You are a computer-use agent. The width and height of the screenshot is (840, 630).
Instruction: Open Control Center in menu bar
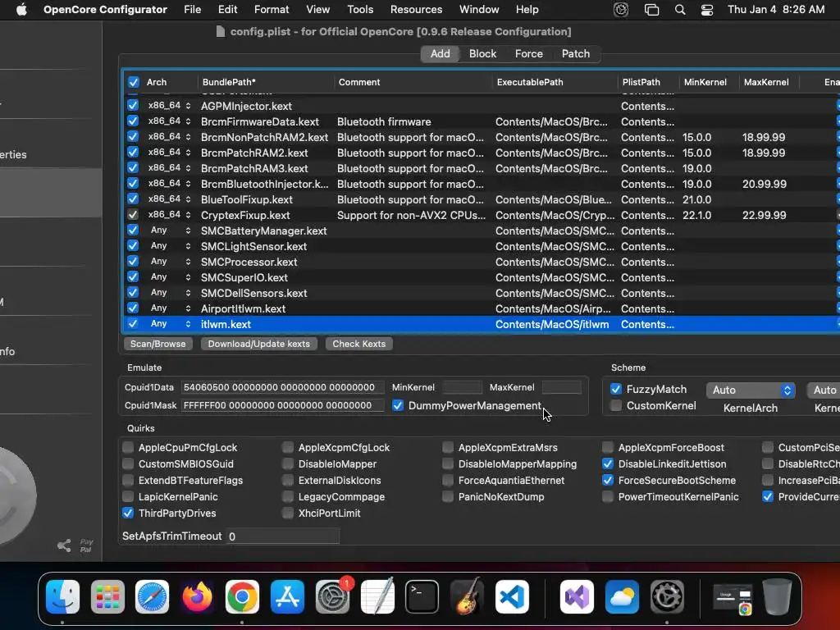point(707,10)
